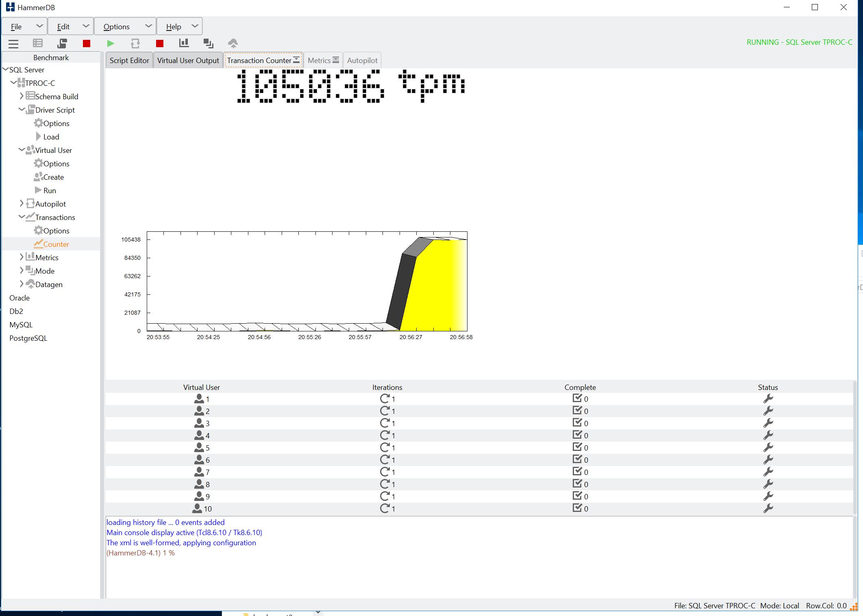
Task: Click the Datagen toolbar icon
Action: (233, 43)
